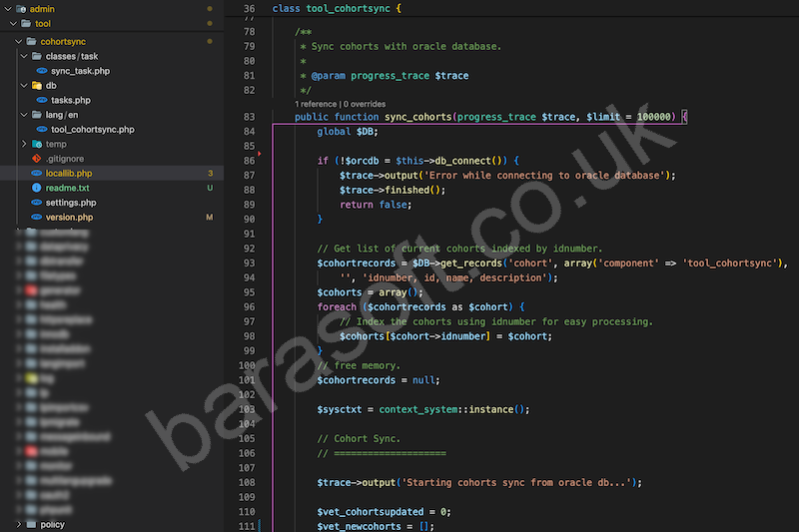This screenshot has width=799, height=532.
Task: Click the modified dot beside cohortsync folder
Action: tap(210, 41)
